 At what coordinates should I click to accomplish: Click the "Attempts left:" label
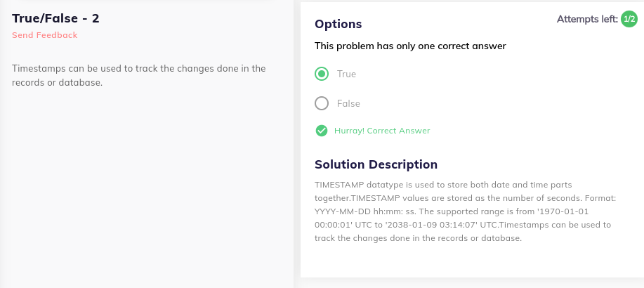(x=587, y=19)
